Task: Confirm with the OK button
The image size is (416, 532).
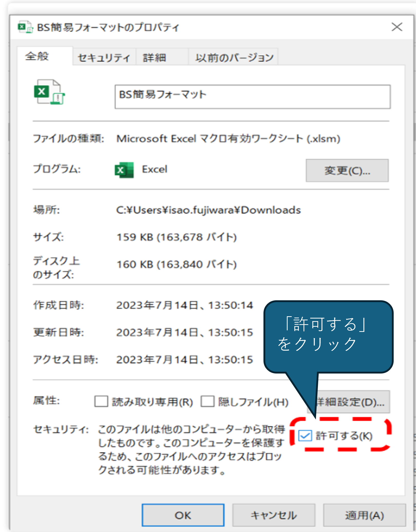Action: tap(183, 515)
